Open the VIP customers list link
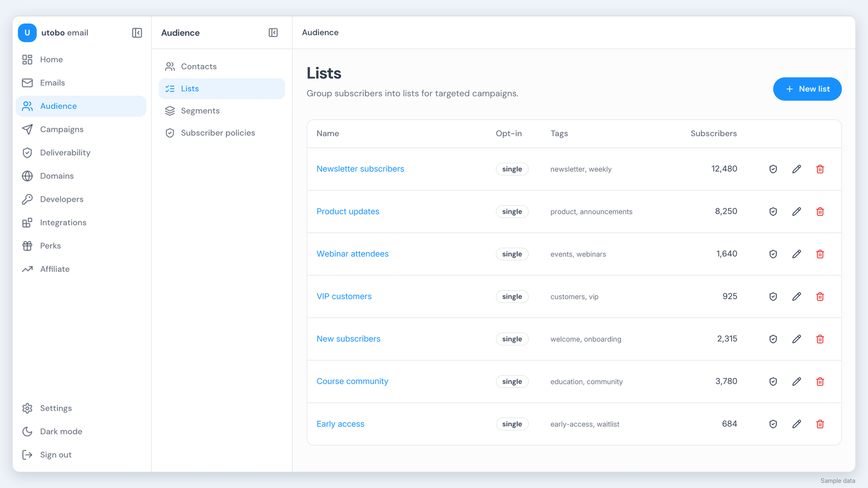 [344, 296]
